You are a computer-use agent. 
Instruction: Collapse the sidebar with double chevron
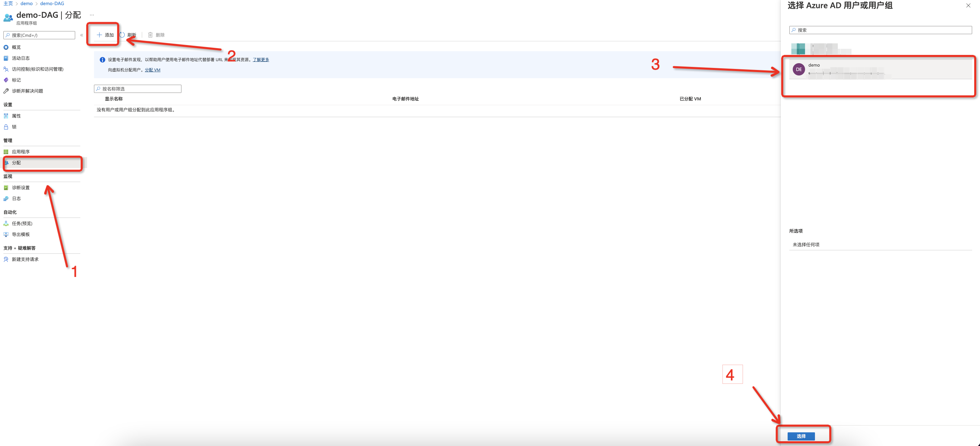pos(81,36)
